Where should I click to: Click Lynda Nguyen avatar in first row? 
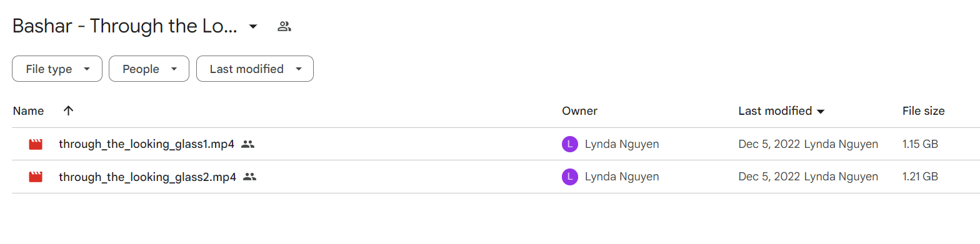(x=569, y=144)
